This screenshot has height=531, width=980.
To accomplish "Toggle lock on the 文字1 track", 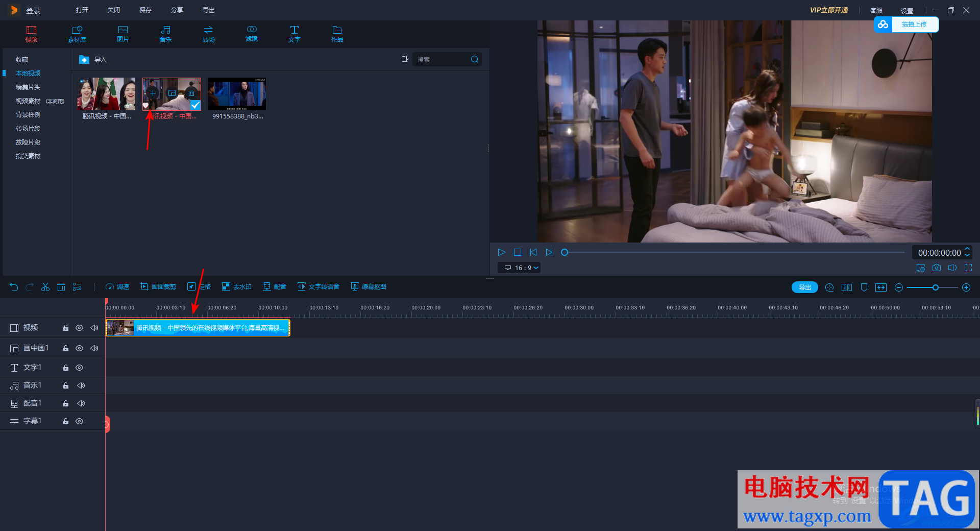I will (66, 368).
